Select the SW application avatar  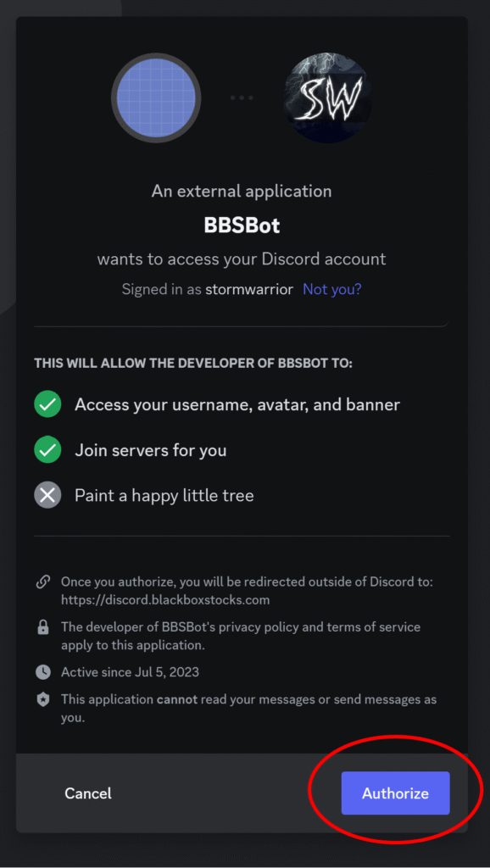click(327, 97)
